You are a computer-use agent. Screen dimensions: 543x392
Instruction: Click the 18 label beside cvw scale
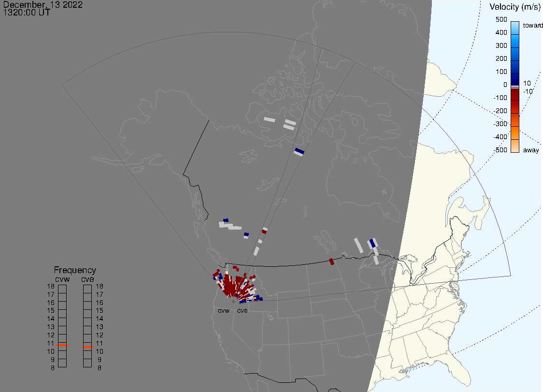coord(51,286)
